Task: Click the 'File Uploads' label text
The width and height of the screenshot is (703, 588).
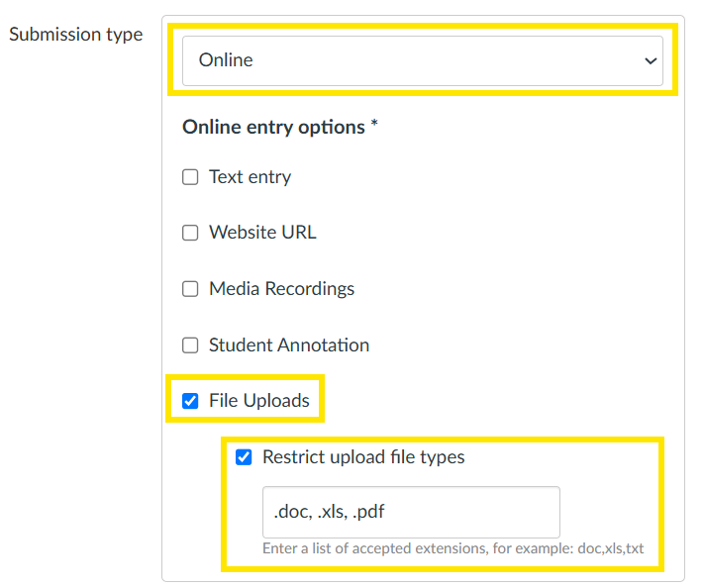Action: 259,401
